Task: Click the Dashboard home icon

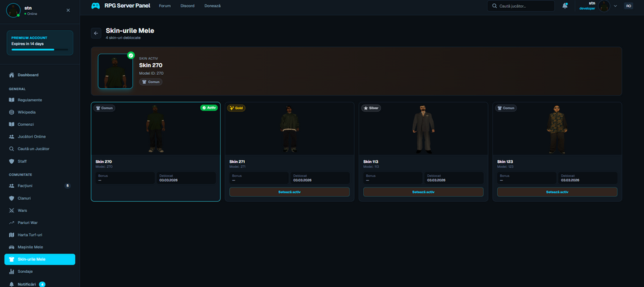Action: tap(12, 75)
